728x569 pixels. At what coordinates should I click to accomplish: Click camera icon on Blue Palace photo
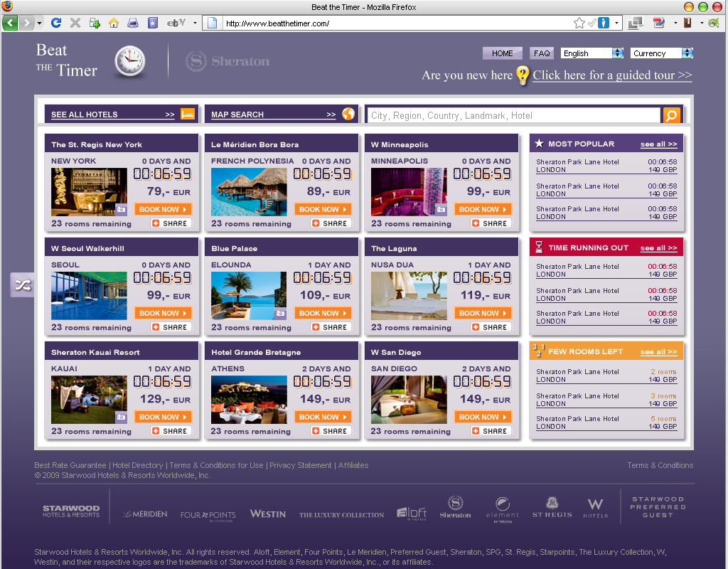(x=281, y=314)
